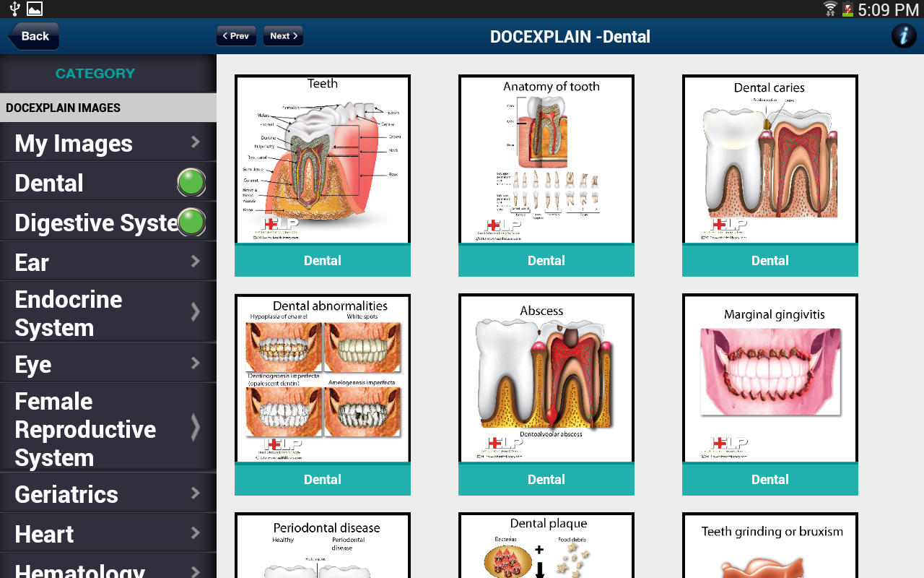
Task: Open Hematology category
Action: pos(108,566)
